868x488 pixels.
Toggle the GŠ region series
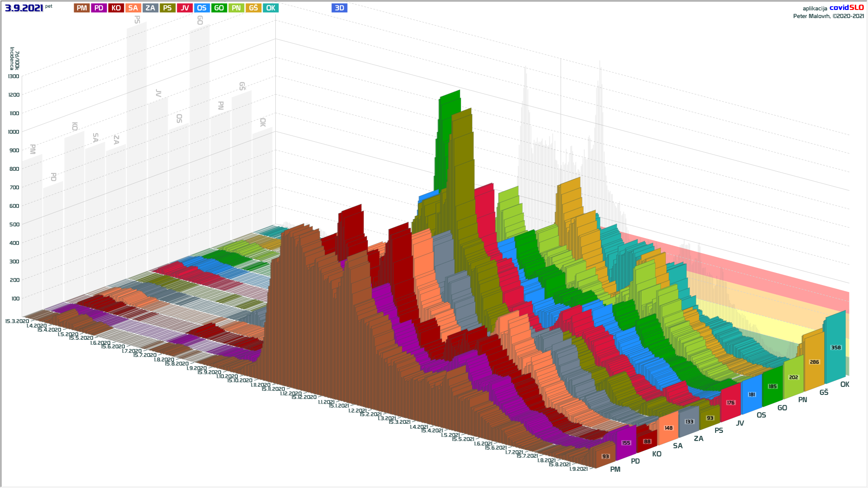253,8
